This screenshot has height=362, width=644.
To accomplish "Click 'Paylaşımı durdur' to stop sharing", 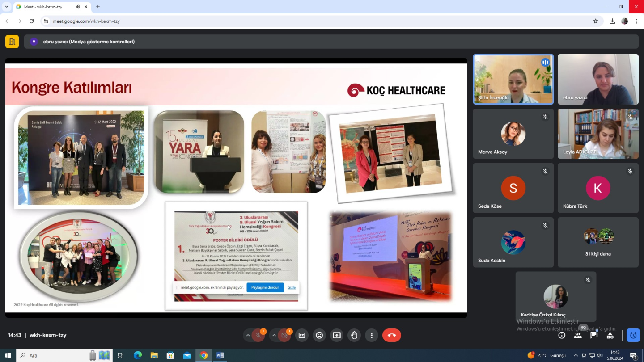I will pos(265,287).
